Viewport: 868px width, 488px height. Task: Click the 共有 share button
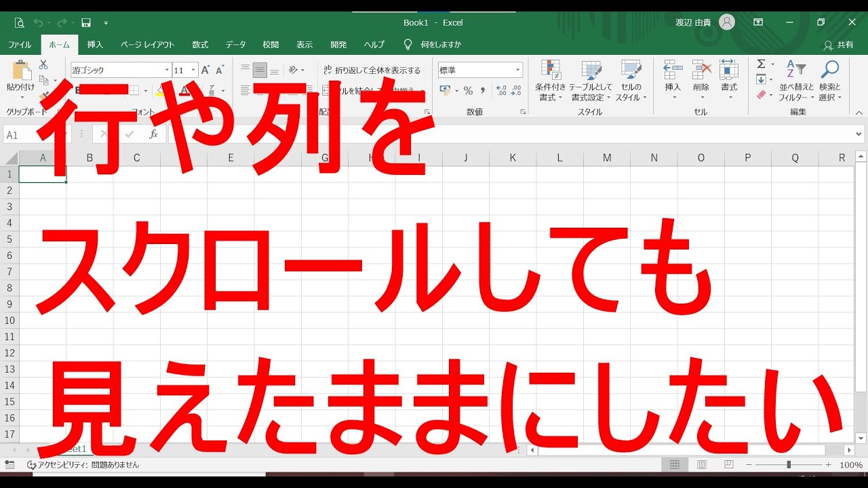coord(838,45)
